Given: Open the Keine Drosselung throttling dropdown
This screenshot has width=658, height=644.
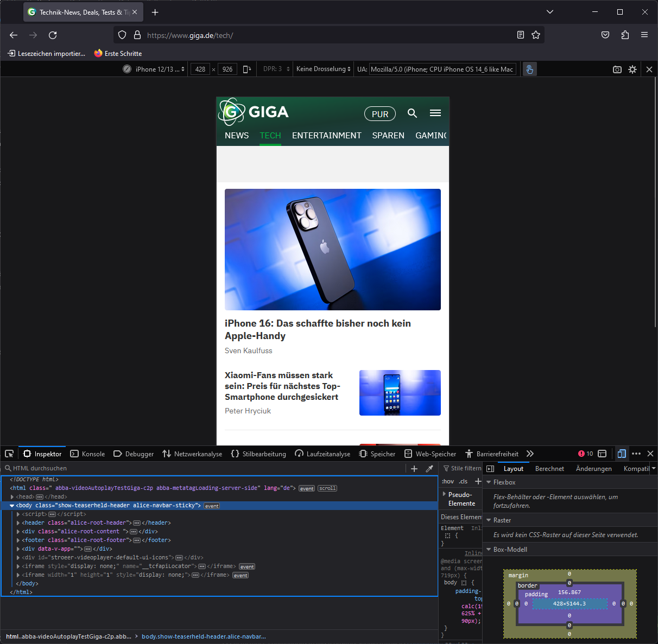Looking at the screenshot, I should coord(323,69).
